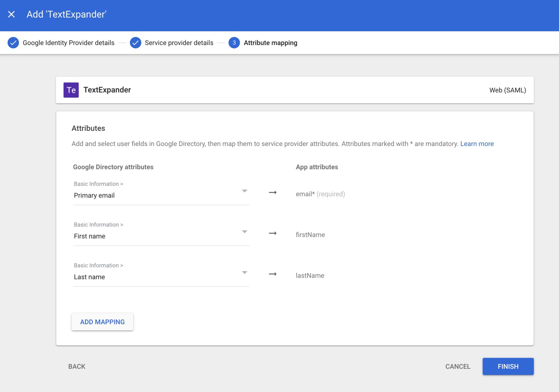
Task: Click the arrow icon next to lastName attribute
Action: [273, 274]
